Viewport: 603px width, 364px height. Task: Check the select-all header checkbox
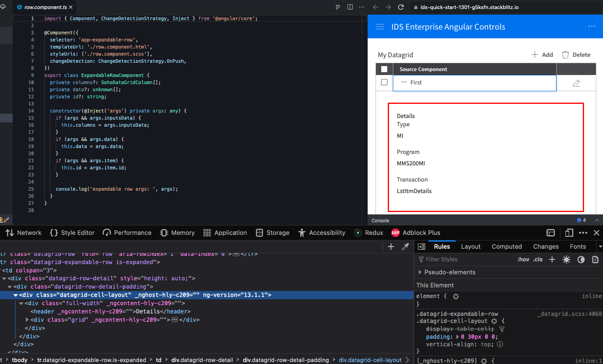(384, 69)
